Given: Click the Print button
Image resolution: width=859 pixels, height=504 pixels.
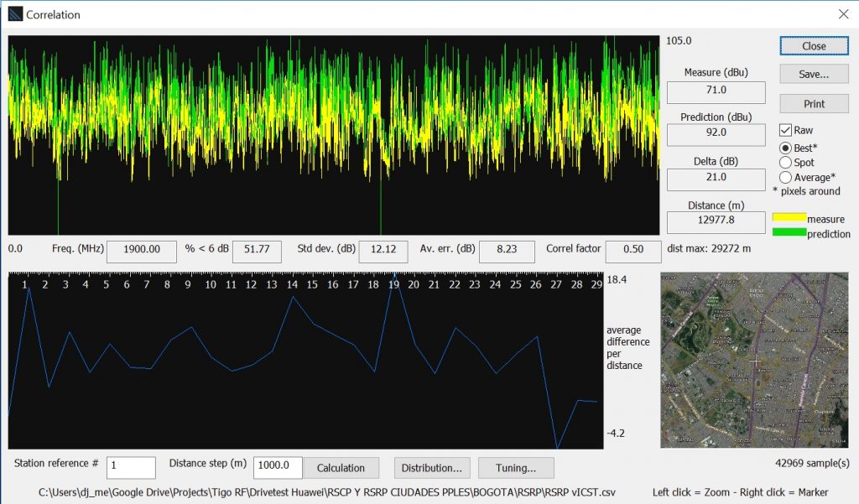Looking at the screenshot, I should point(813,104).
